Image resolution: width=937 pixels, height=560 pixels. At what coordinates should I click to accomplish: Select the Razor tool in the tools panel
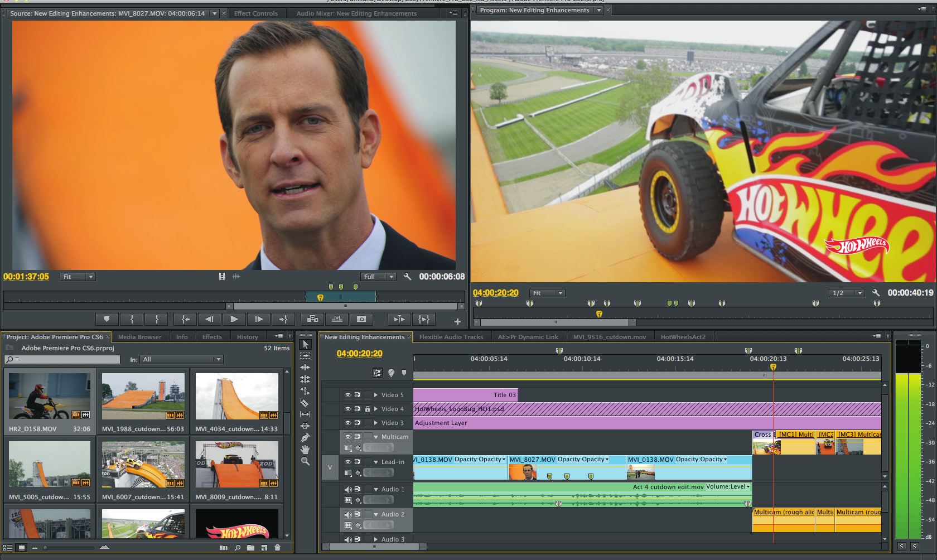pos(305,403)
